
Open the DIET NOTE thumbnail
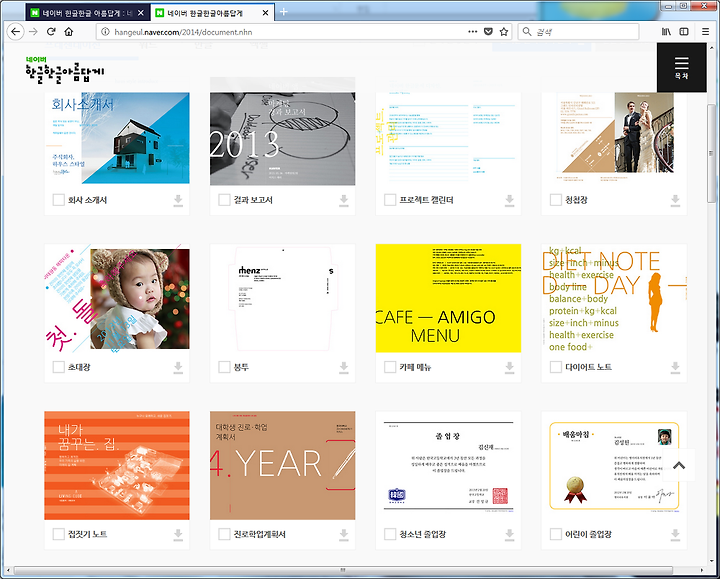[614, 298]
